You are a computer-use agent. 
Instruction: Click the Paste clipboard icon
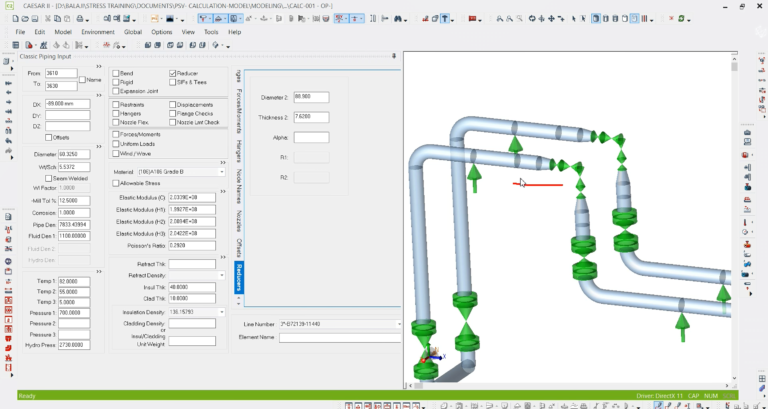67,19
